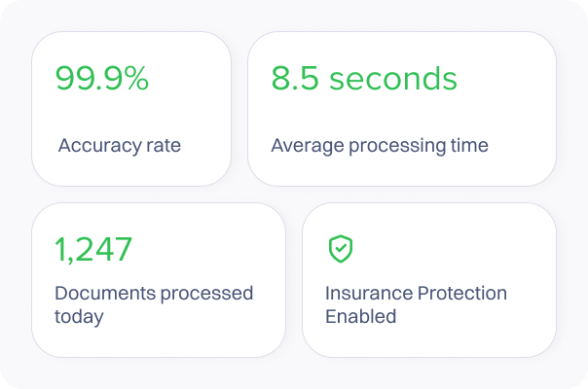Click the 99.9% accuracy value
The height and width of the screenshot is (389, 588).
pyautogui.click(x=102, y=80)
